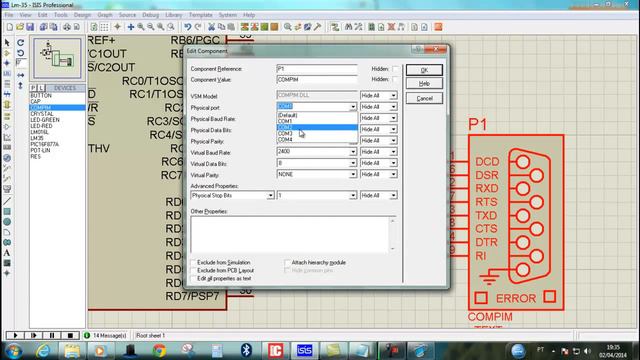640x360 pixels.
Task: Enable Edit all properties as text
Action: pyautogui.click(x=193, y=278)
